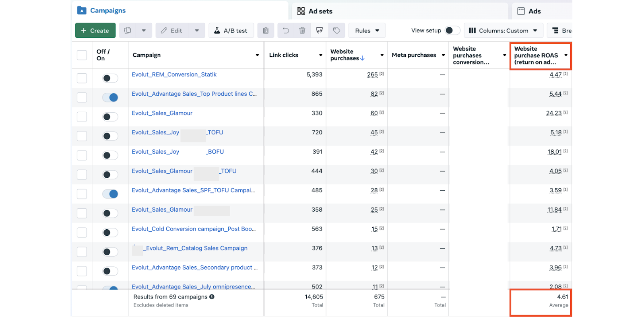
Task: Expand the Edit dropdown arrow
Action: pyautogui.click(x=197, y=31)
